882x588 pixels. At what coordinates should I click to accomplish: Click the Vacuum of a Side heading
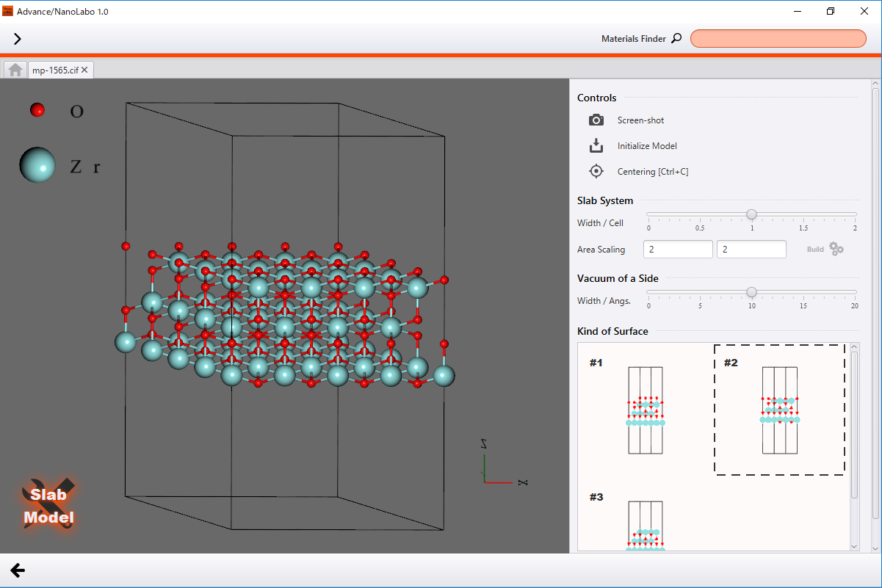pos(618,278)
